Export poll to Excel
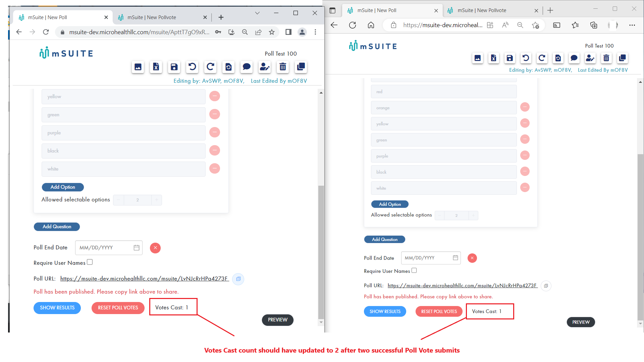 (x=156, y=67)
